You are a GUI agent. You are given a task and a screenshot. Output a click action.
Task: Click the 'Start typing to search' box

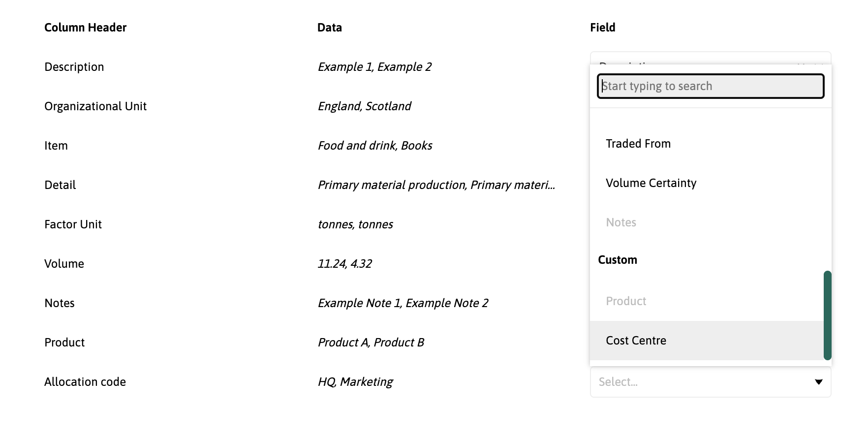point(710,86)
